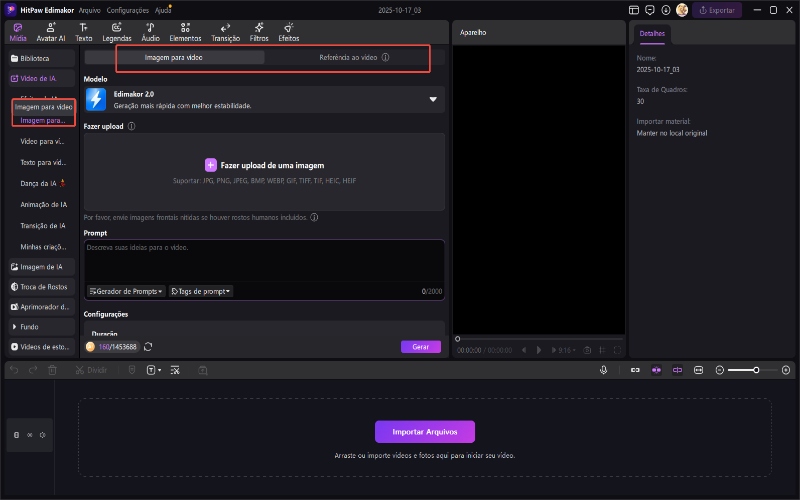800x500 pixels.
Task: Take a snapshot of the preview
Action: pyautogui.click(x=587, y=350)
